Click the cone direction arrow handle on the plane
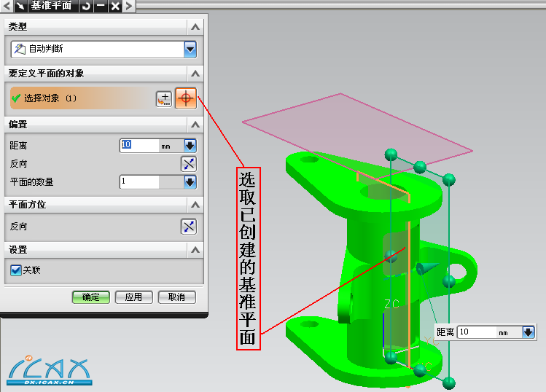The height and width of the screenshot is (392, 546). (427, 267)
